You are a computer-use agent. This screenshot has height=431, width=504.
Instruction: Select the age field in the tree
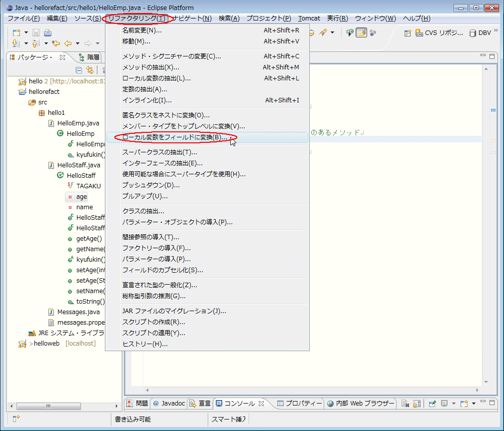(x=77, y=196)
